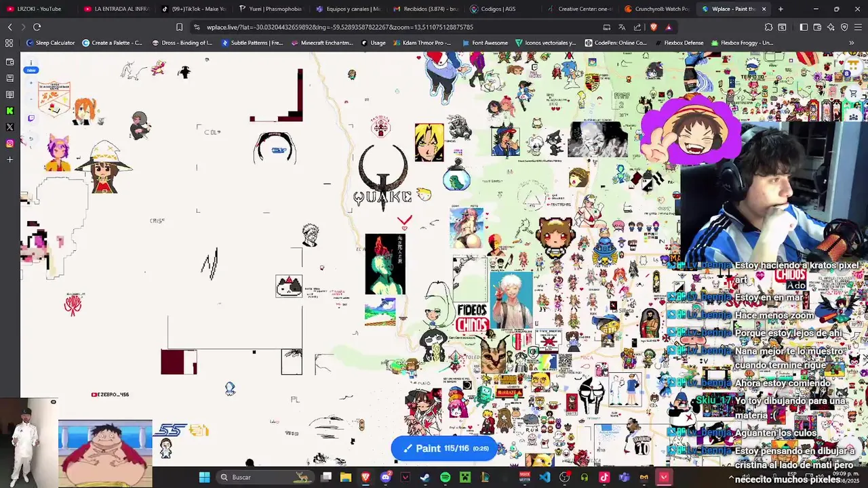The height and width of the screenshot is (488, 868).
Task: Open X shortcut in browser sidebar
Action: (x=9, y=127)
